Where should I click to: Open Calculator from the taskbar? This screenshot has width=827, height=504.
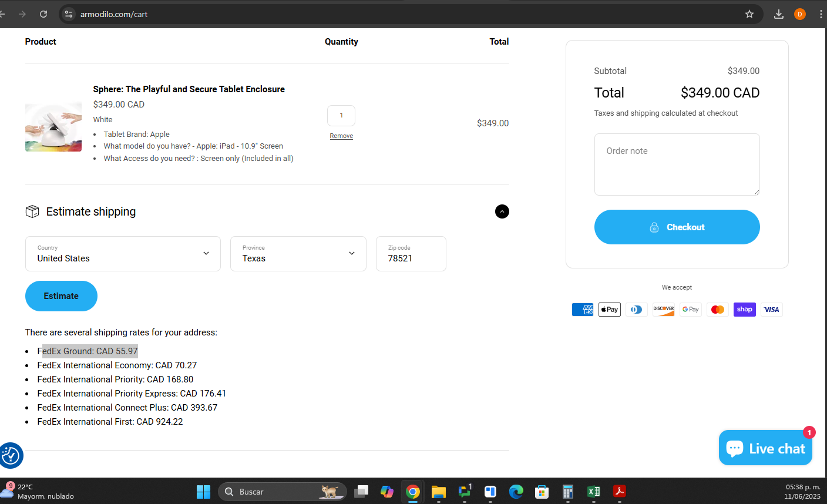click(568, 492)
